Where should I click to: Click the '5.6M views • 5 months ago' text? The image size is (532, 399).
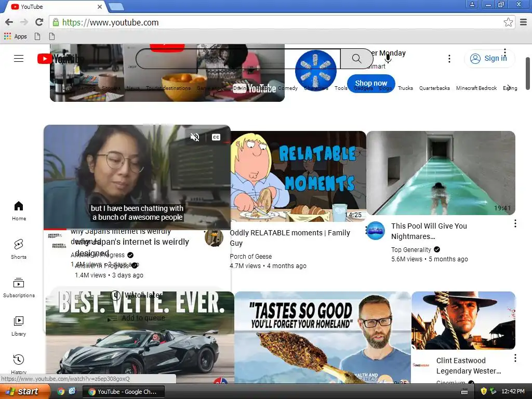430,259
